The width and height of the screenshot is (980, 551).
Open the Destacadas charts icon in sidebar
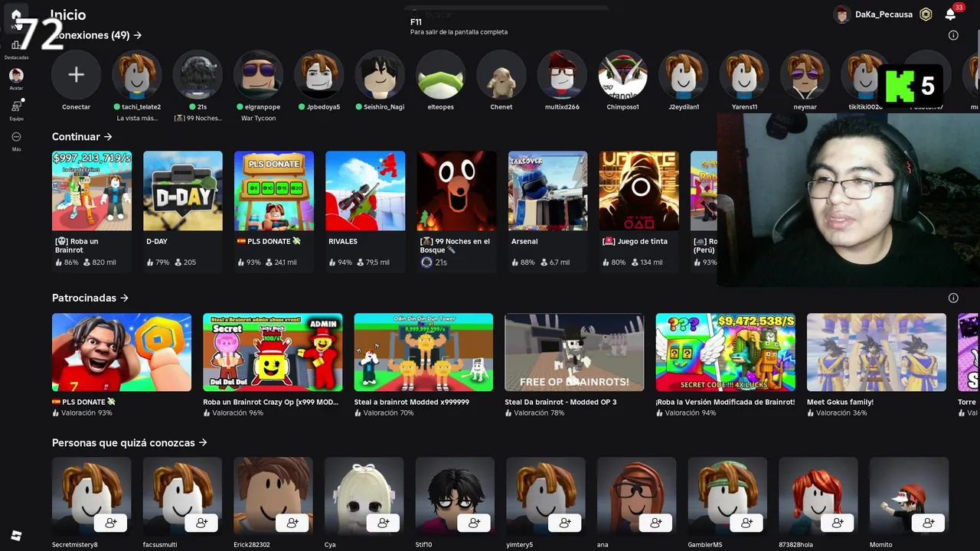coord(16,45)
